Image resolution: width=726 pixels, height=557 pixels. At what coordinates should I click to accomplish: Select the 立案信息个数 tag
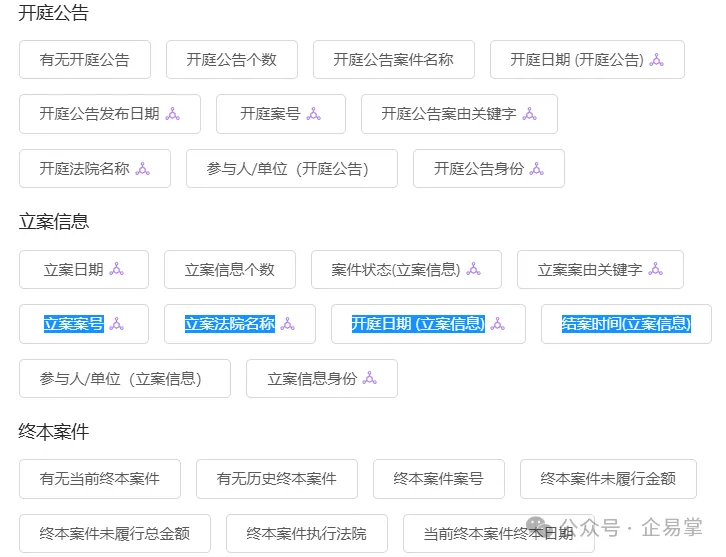[x=230, y=269]
